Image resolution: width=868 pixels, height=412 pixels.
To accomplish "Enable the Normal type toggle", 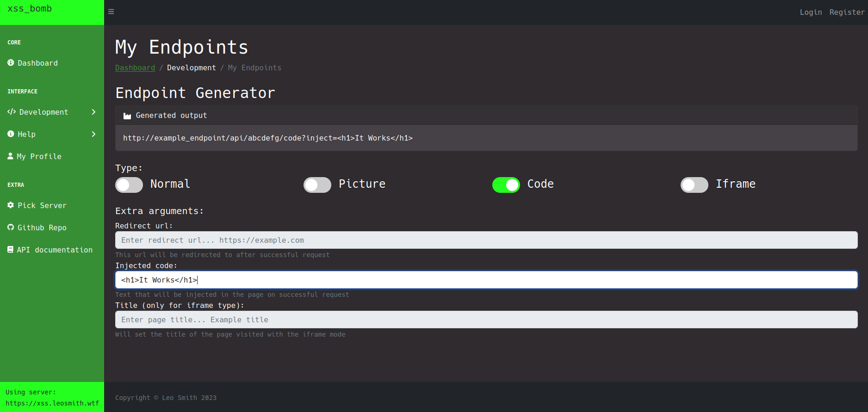I will 129,185.
